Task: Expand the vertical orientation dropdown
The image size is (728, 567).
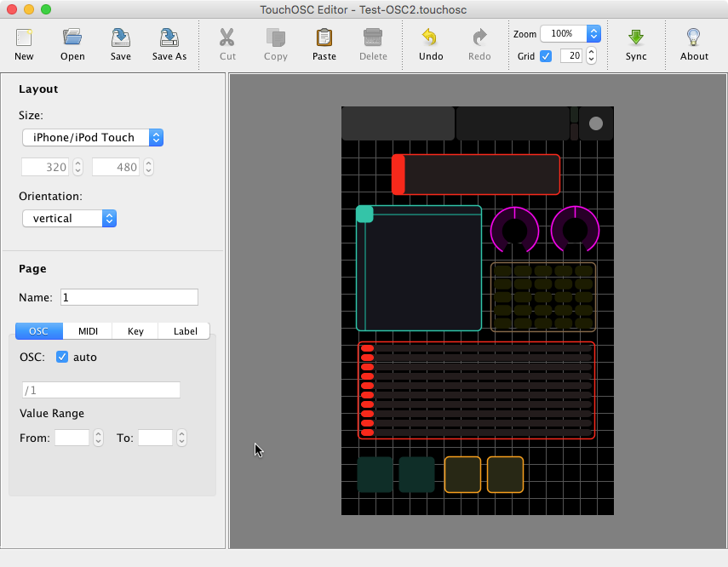Action: click(69, 219)
